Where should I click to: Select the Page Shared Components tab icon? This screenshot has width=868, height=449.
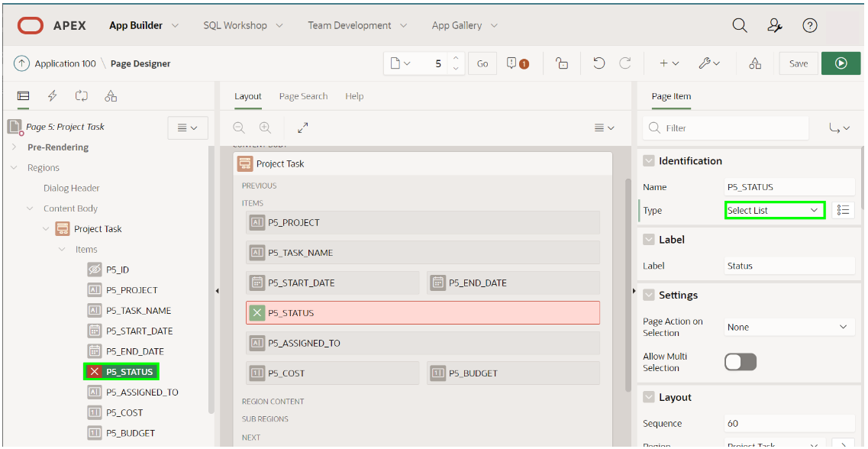111,96
